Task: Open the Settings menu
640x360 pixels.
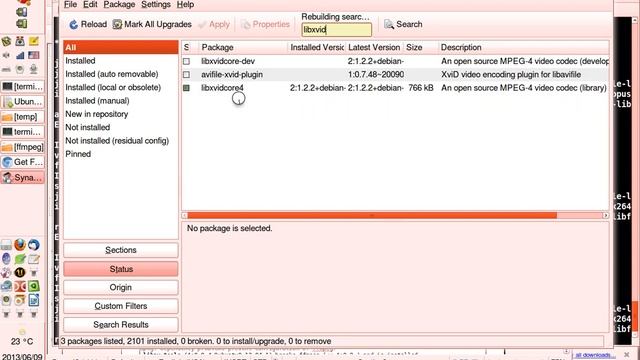Action: [156, 4]
